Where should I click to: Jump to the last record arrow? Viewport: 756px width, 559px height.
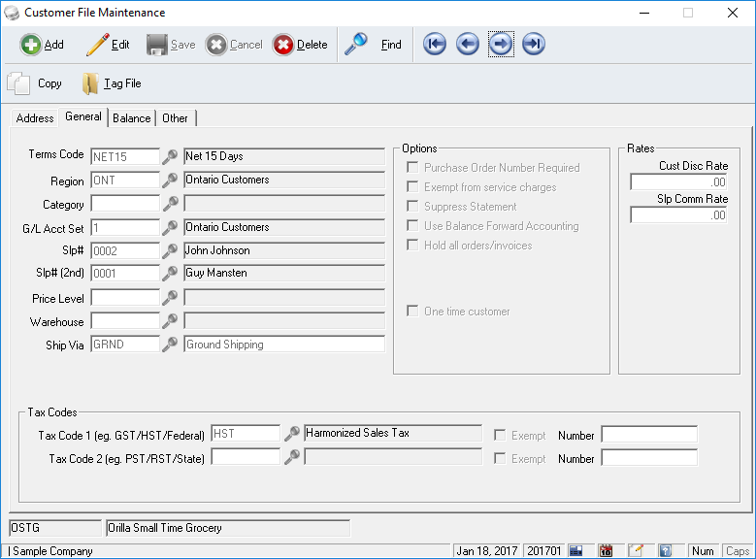[534, 45]
